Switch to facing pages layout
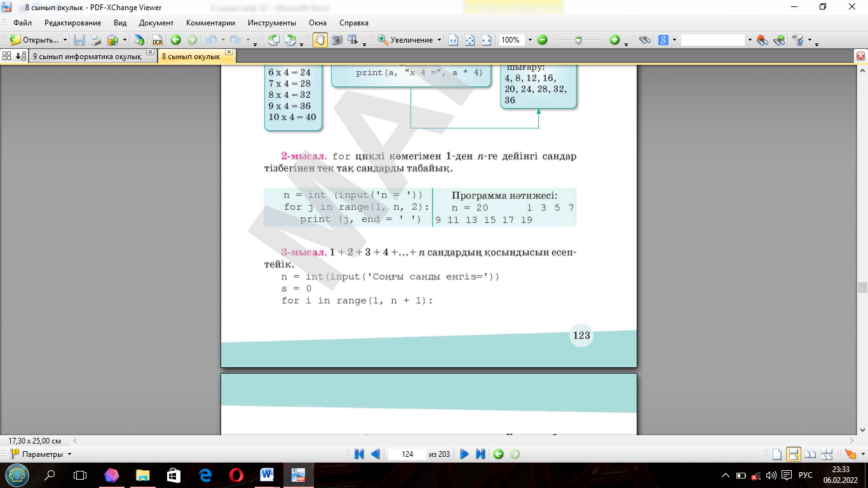 coord(810,454)
